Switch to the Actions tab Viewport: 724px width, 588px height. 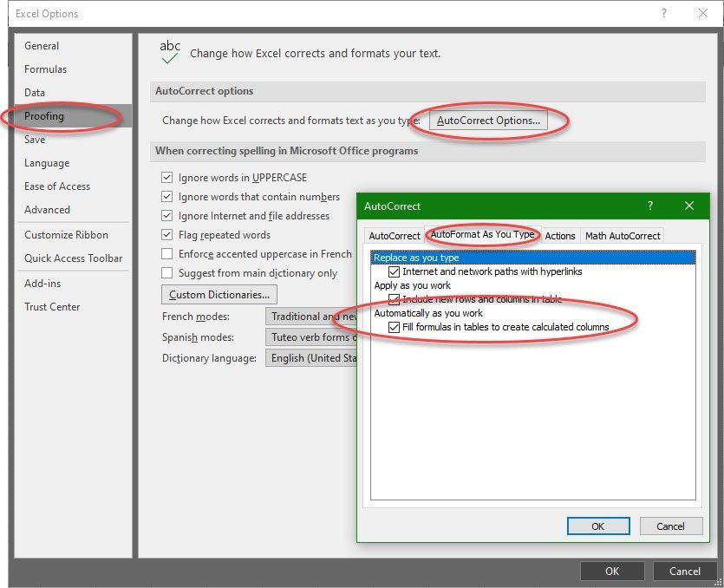point(559,236)
